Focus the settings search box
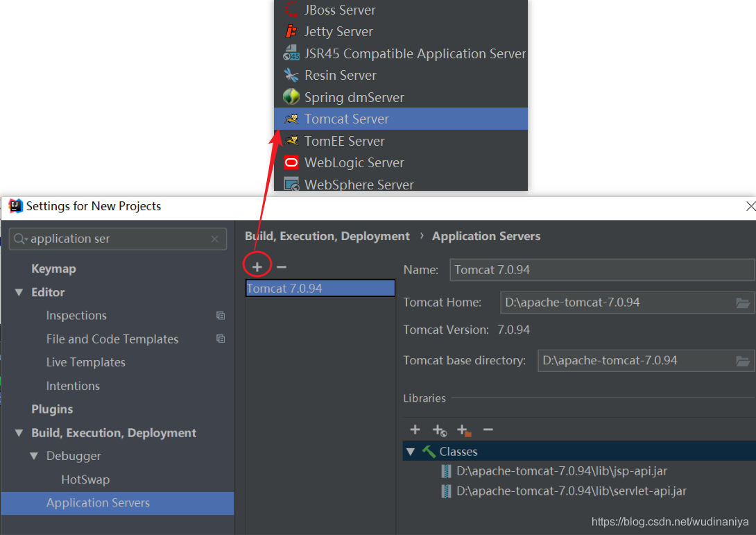The height and width of the screenshot is (535, 756). pyautogui.click(x=118, y=239)
